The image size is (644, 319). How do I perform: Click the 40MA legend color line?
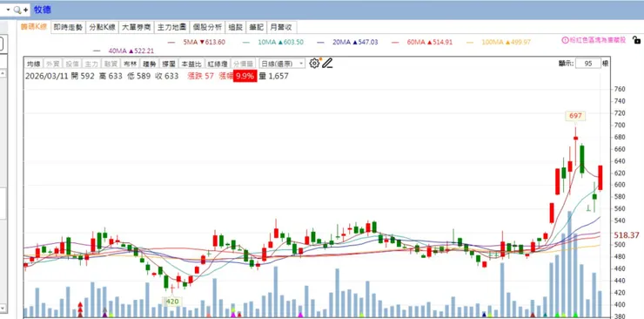coord(97,51)
